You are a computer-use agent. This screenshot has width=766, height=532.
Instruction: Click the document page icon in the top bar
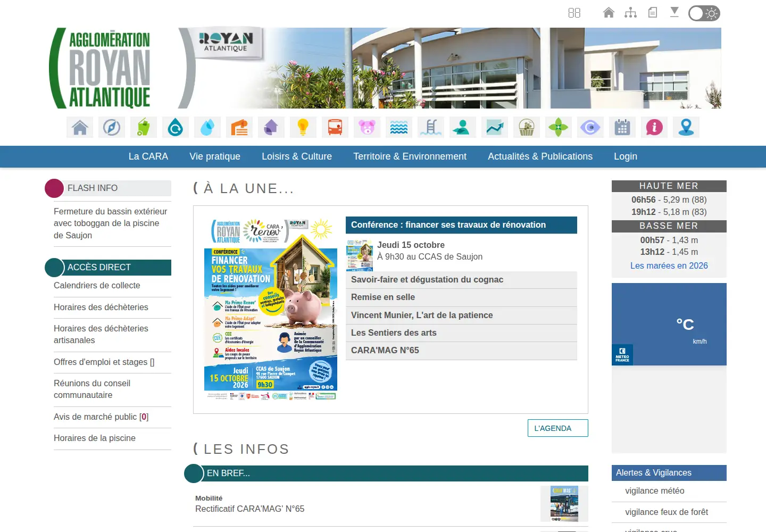(x=653, y=12)
